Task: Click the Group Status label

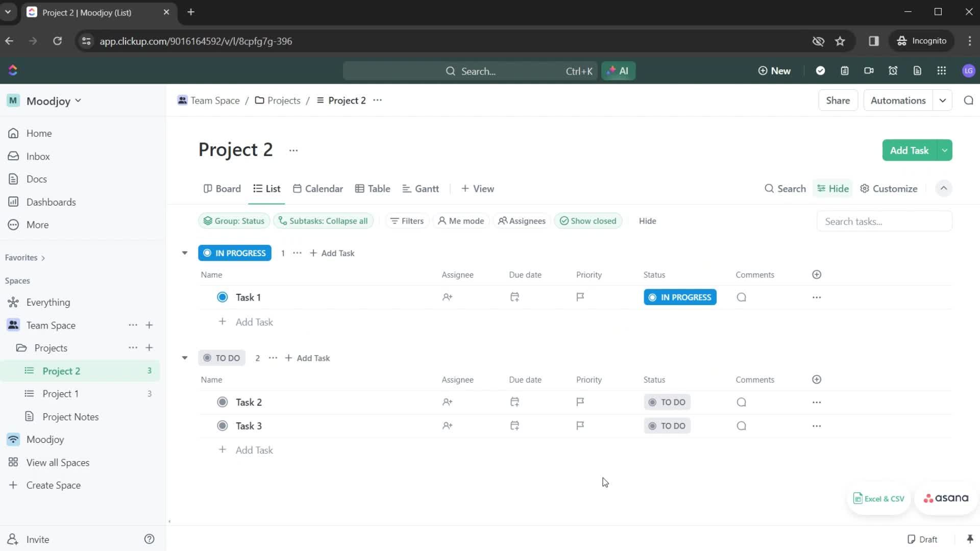Action: click(234, 220)
